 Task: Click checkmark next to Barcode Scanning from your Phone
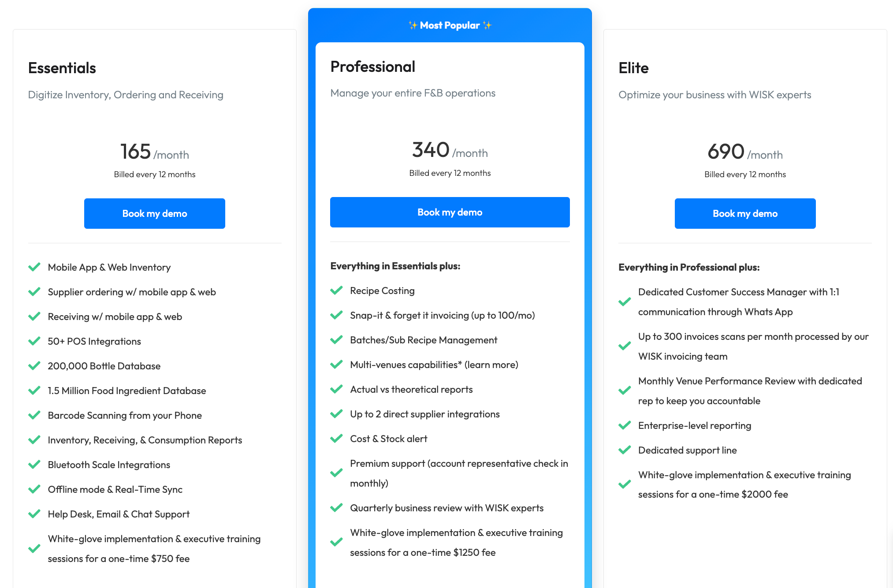coord(34,415)
